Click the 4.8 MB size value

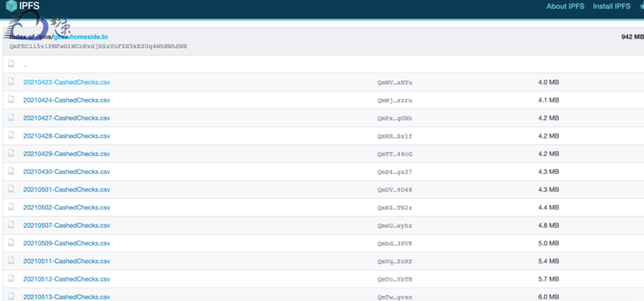tap(548, 225)
